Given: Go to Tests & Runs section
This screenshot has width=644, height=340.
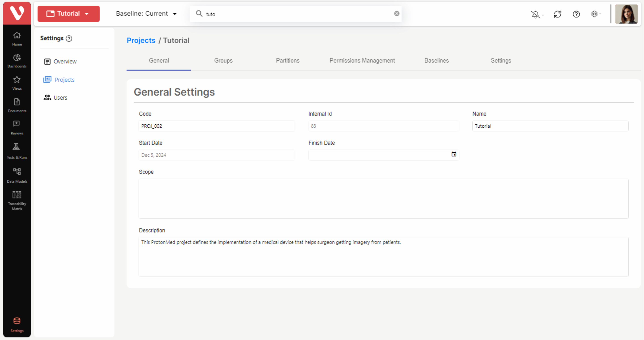Looking at the screenshot, I should pyautogui.click(x=17, y=151).
